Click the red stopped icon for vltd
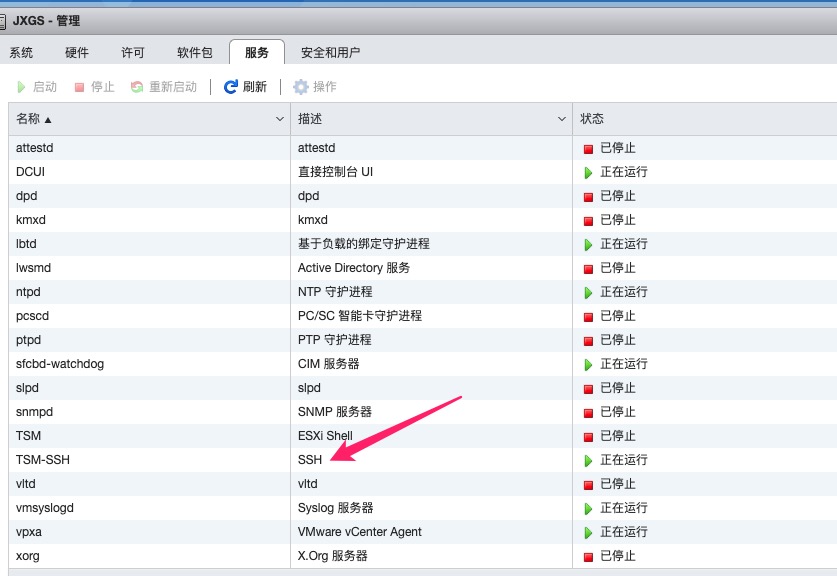 point(588,485)
